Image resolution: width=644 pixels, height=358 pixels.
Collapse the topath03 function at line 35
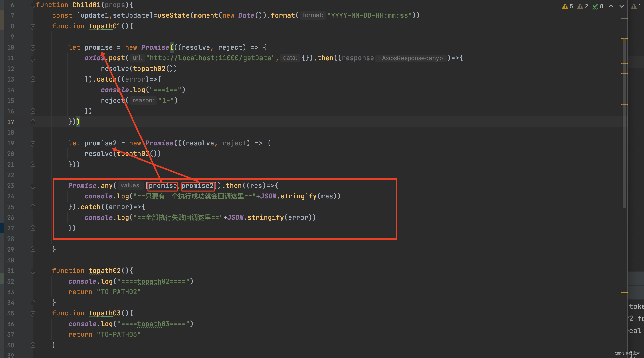(x=33, y=313)
